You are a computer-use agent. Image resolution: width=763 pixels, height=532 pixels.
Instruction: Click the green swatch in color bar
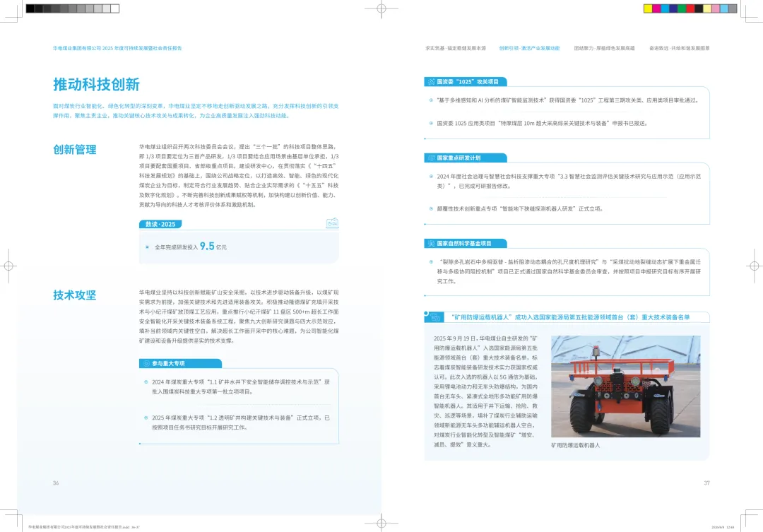(x=682, y=8)
